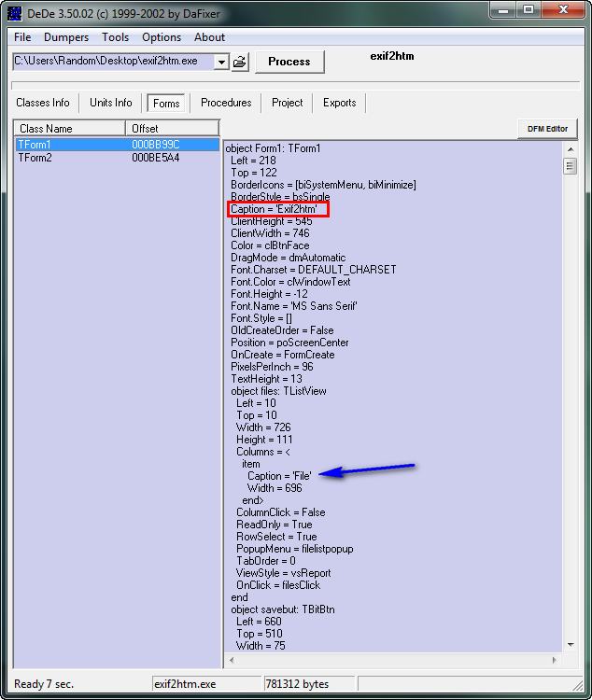Click the line "PixelsPerInch = 96"
This screenshot has height=700, width=592.
(x=272, y=367)
